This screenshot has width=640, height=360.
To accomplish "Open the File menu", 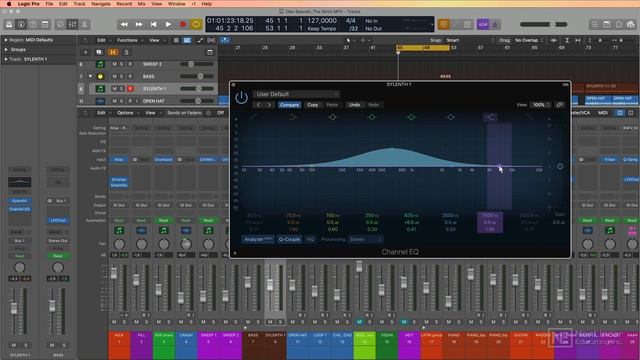I will (49, 4).
